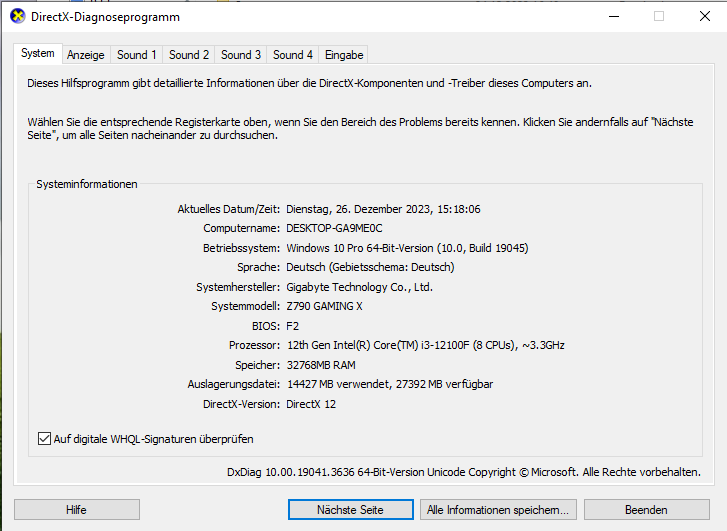Close the DirectX-Diagnoseprogramm window
The height and width of the screenshot is (531, 727).
705,16
